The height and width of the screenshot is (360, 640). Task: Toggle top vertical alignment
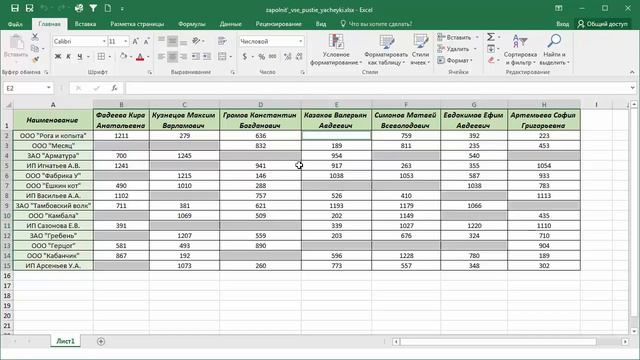click(162, 41)
